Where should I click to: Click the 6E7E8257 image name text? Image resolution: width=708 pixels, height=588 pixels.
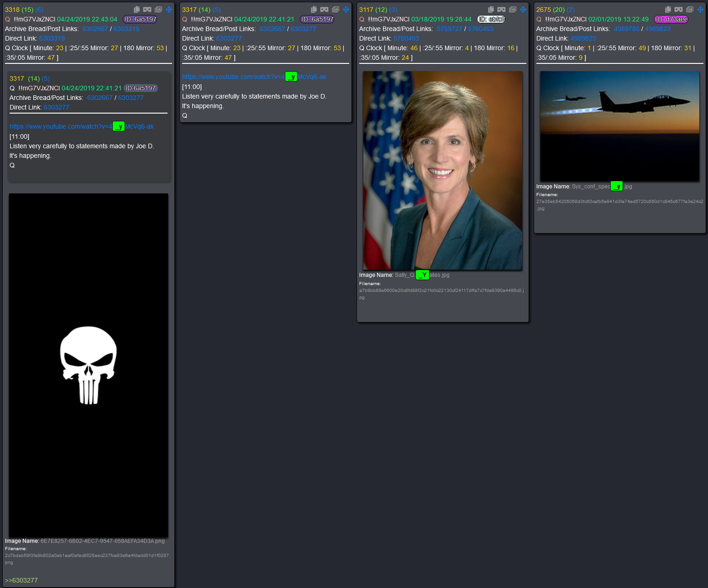[x=103, y=541]
